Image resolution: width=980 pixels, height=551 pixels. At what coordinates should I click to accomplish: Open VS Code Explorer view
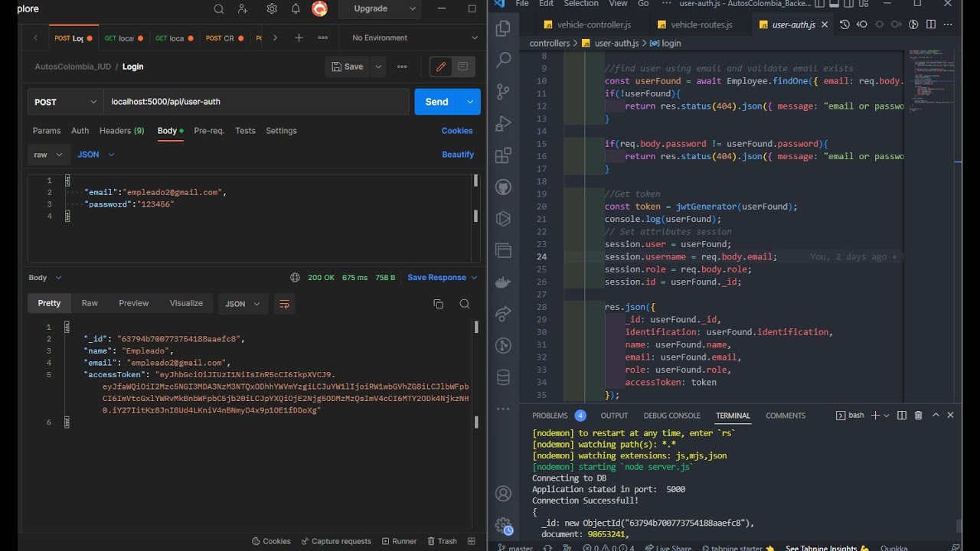click(x=503, y=28)
